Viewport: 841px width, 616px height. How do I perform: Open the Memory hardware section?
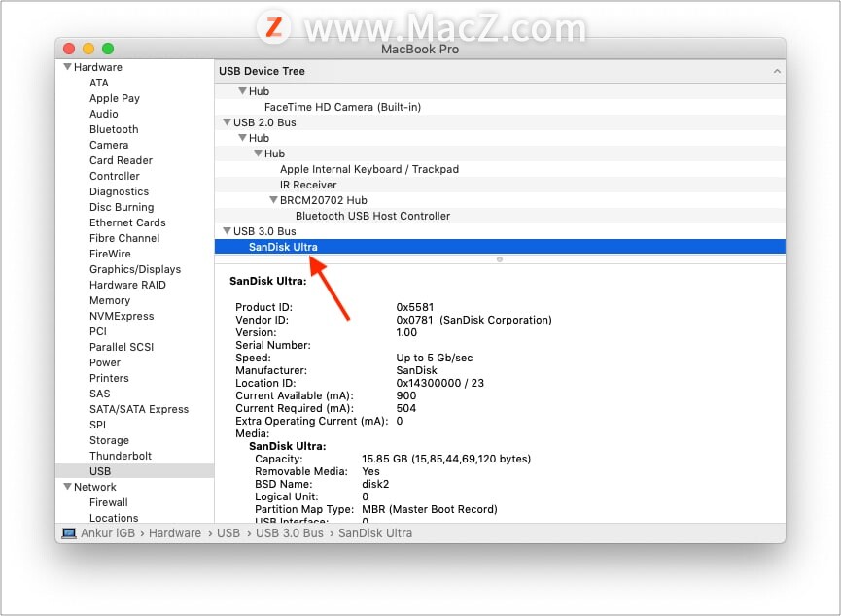point(110,300)
